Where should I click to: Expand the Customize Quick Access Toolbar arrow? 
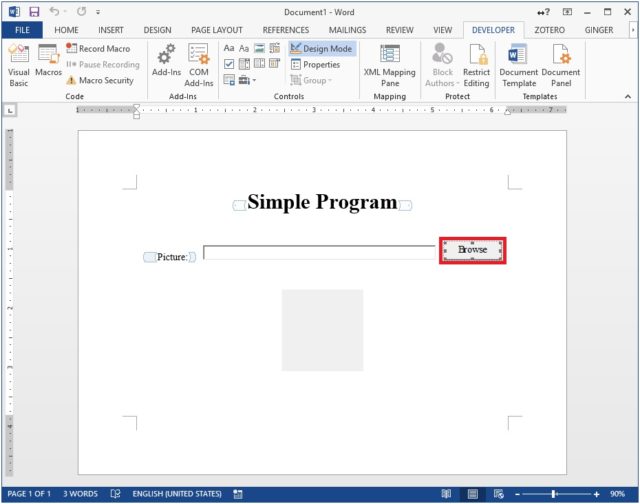tap(97, 11)
